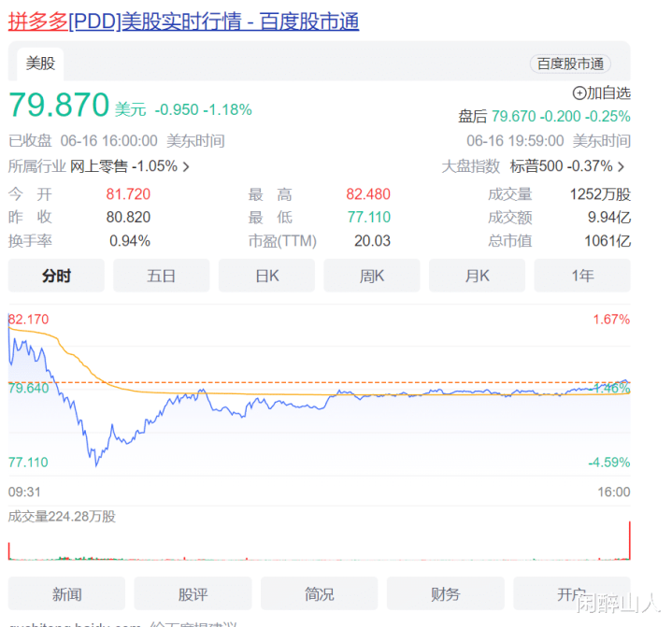
Task: Expand the 网上零售 industry chevron
Action: pyautogui.click(x=186, y=166)
